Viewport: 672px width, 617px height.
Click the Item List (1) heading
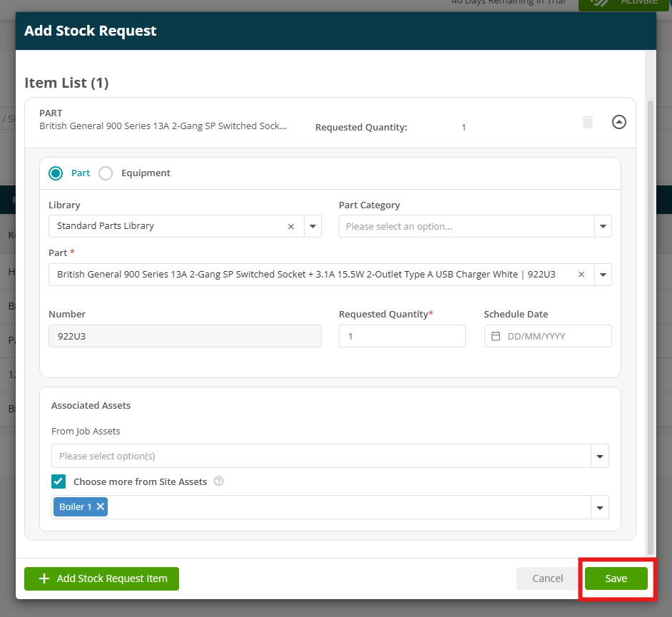[x=66, y=83]
